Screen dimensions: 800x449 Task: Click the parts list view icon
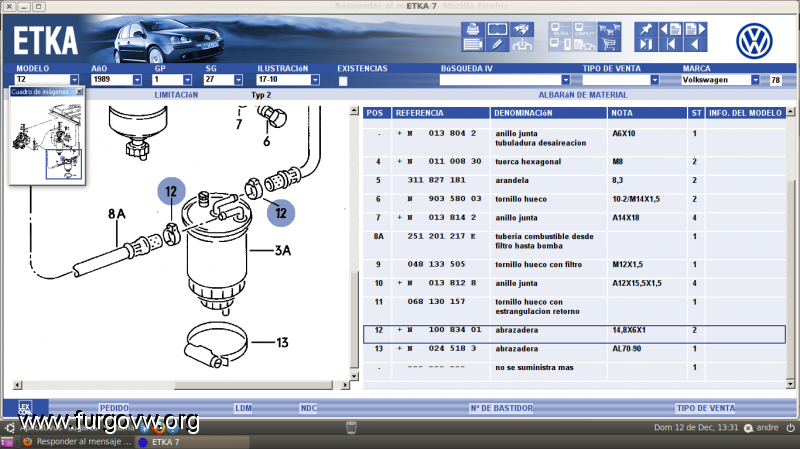[472, 44]
